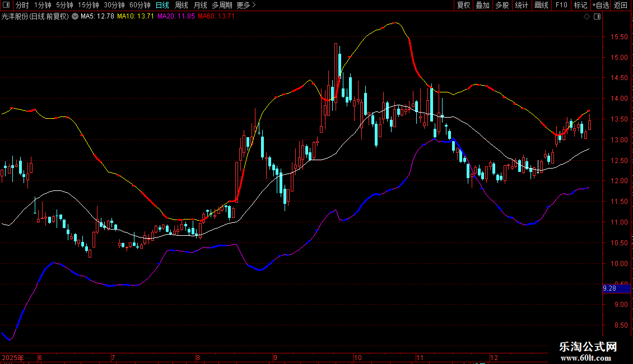Add stock with +自选 button
633x364 pixels.
(x=601, y=5)
